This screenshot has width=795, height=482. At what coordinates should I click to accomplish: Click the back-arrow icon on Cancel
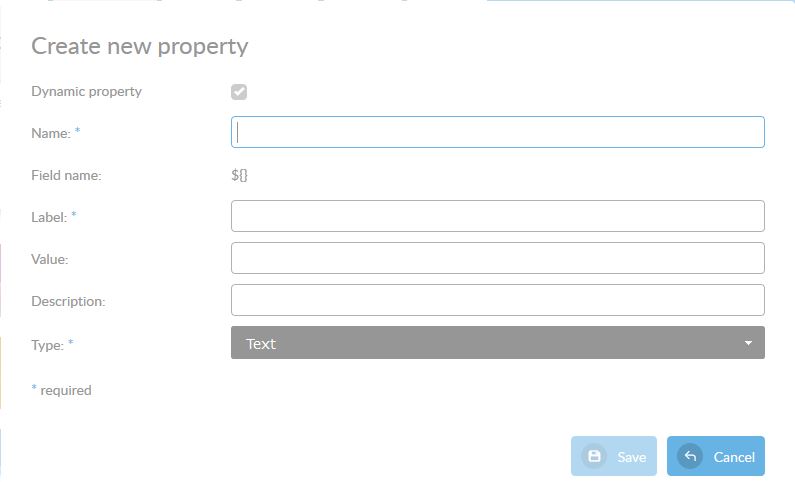coord(690,456)
